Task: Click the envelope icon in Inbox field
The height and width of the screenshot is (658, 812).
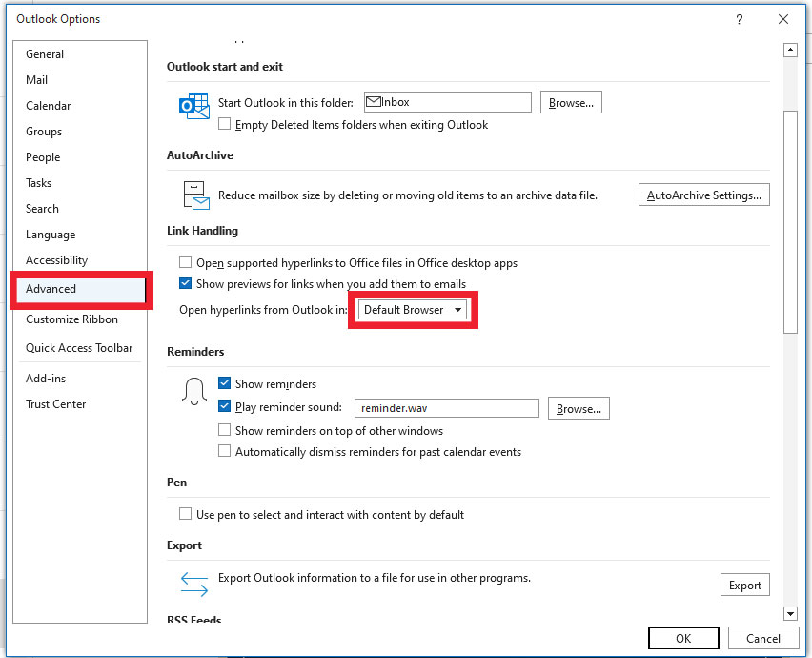Action: [373, 101]
